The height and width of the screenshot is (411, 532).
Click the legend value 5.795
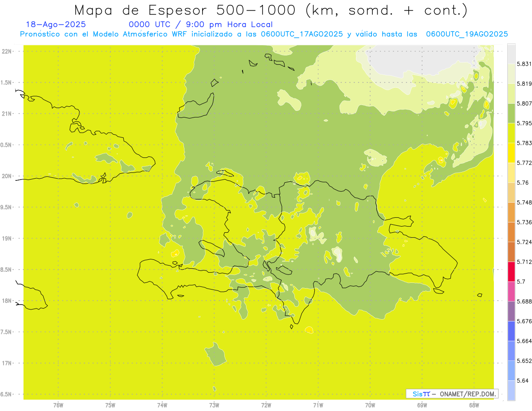point(524,123)
